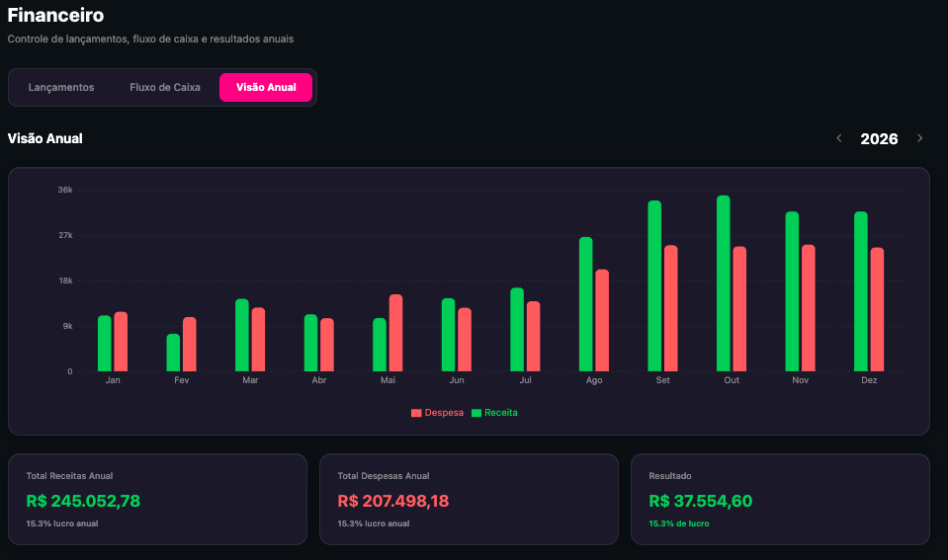This screenshot has height=560, width=948.
Task: Select the green Jan receita bar
Action: coord(105,343)
